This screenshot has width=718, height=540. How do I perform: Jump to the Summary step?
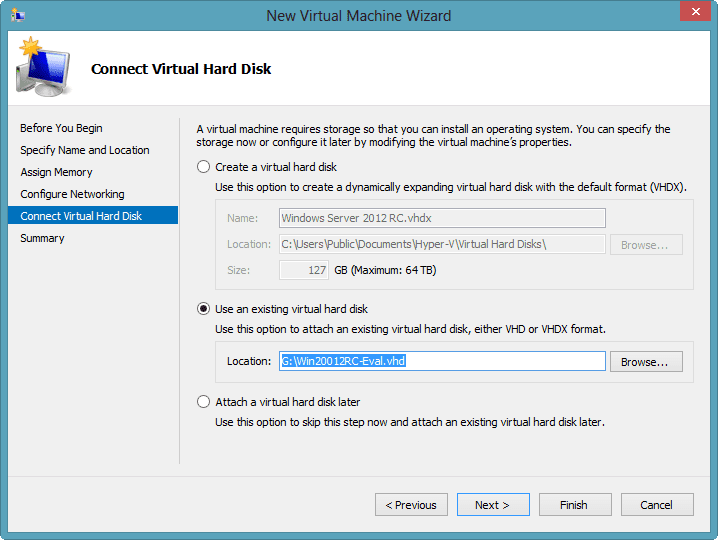click(x=42, y=238)
